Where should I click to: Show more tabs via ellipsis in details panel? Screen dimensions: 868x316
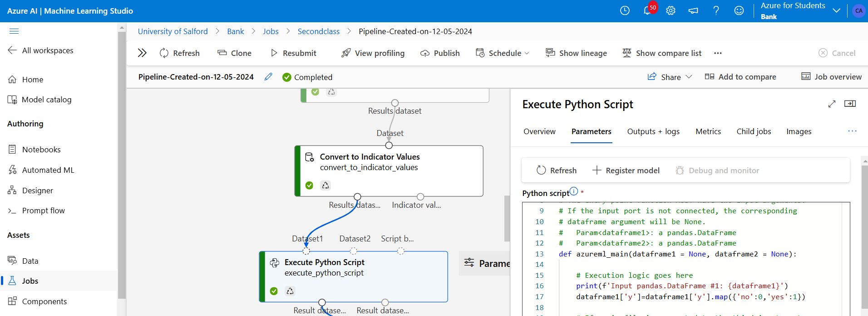tap(852, 131)
